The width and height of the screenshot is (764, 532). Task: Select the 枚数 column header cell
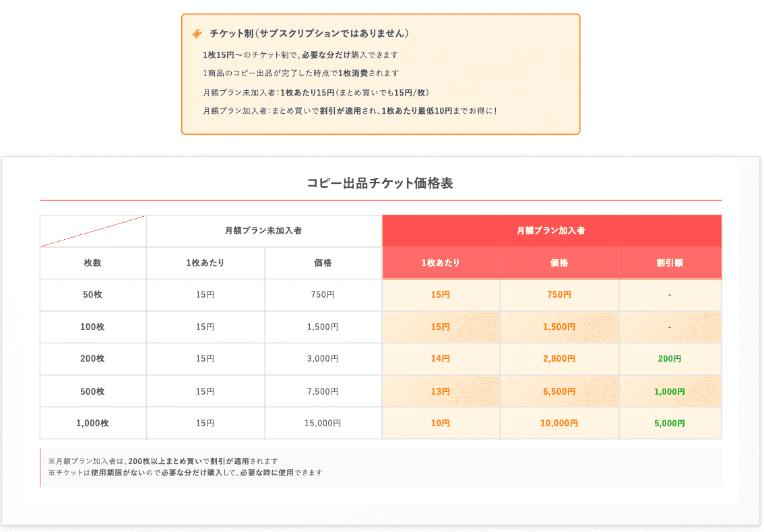pyautogui.click(x=92, y=263)
